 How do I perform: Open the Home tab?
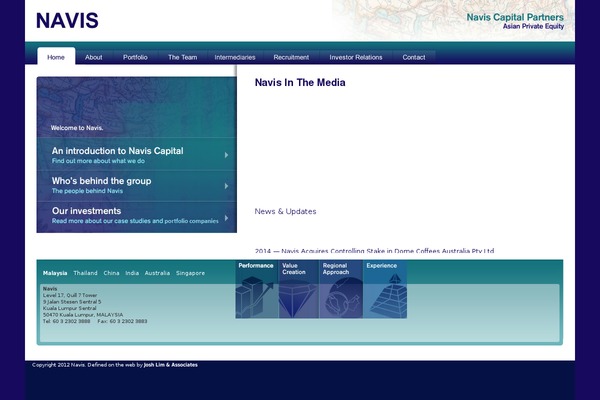56,57
